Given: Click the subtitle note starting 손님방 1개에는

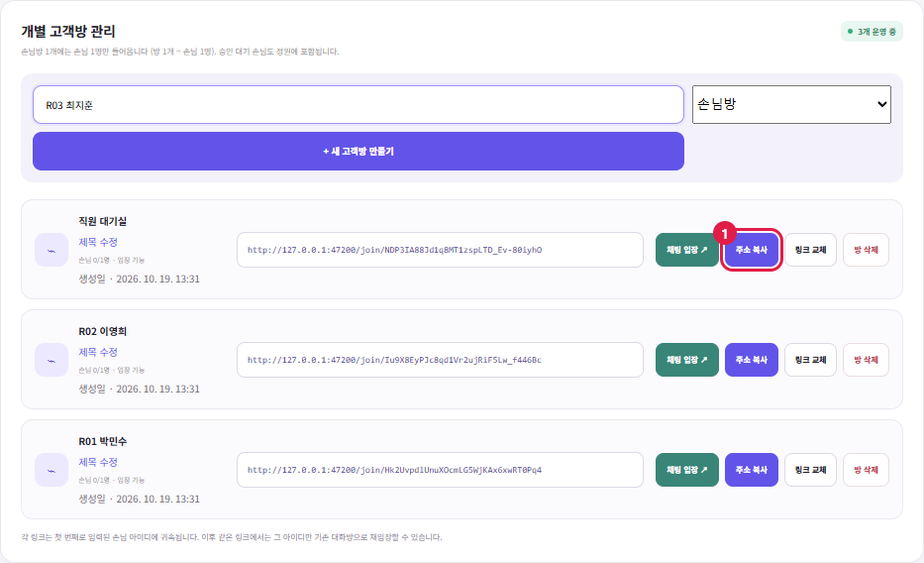Looking at the screenshot, I should (179, 52).
